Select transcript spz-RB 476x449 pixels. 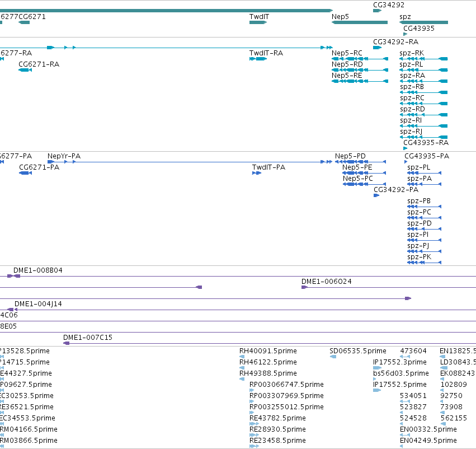pyautogui.click(x=424, y=92)
